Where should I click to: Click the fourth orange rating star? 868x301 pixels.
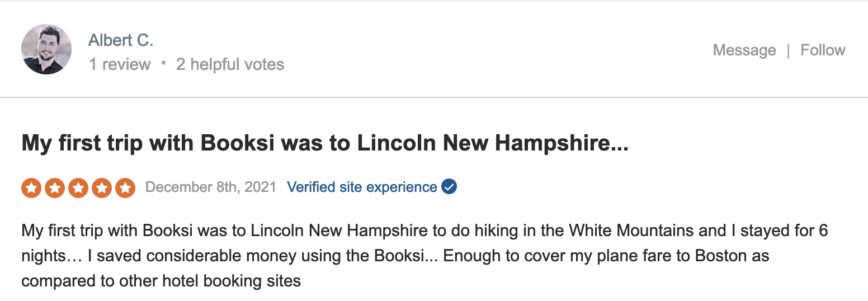click(x=102, y=188)
